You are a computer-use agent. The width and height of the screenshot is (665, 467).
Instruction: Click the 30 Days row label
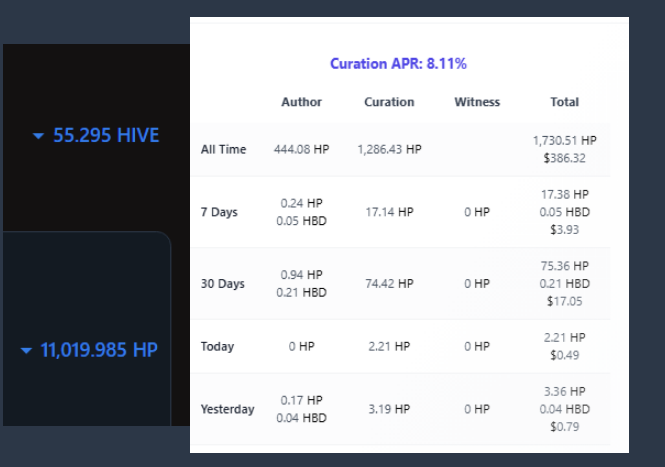click(223, 283)
